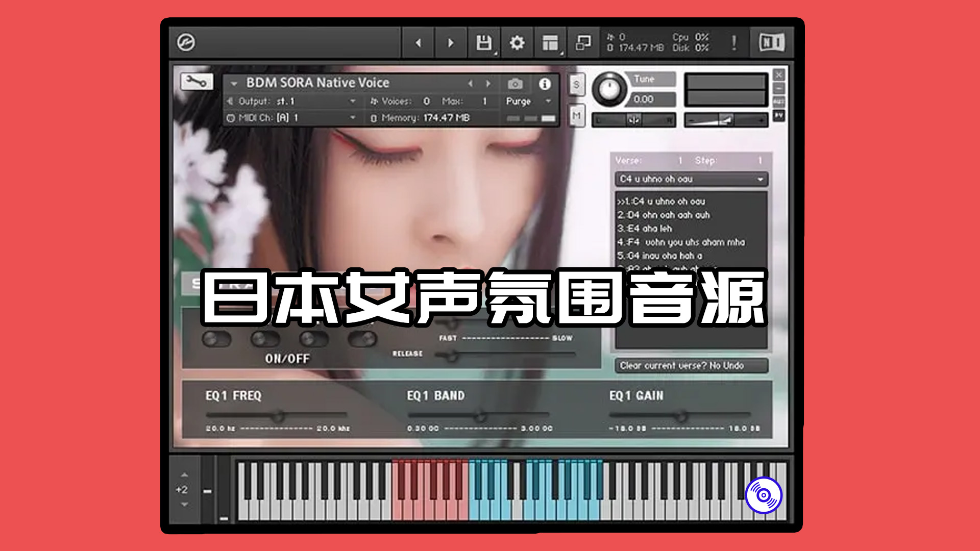Toggle the S solo button
980x551 pixels.
(576, 84)
